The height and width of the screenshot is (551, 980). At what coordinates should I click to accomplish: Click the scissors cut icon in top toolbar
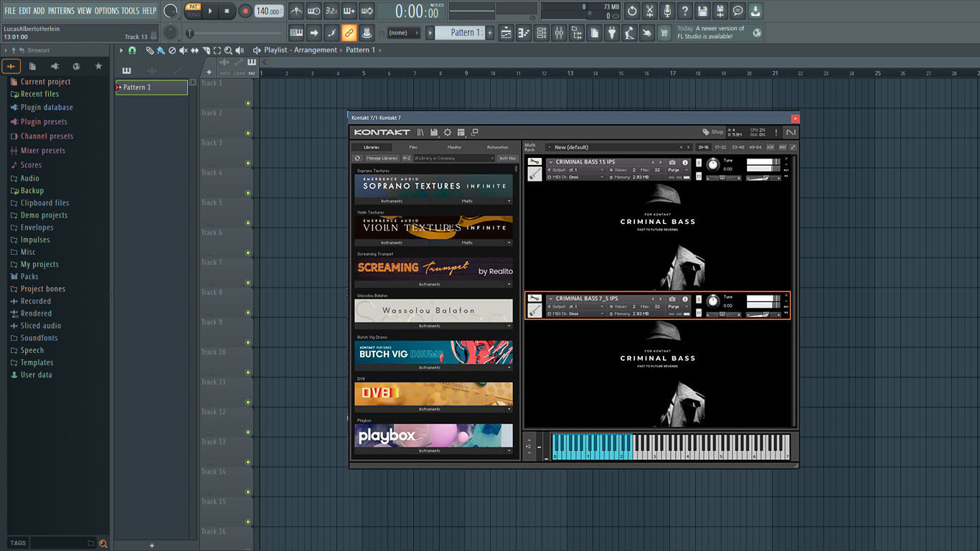(x=649, y=11)
